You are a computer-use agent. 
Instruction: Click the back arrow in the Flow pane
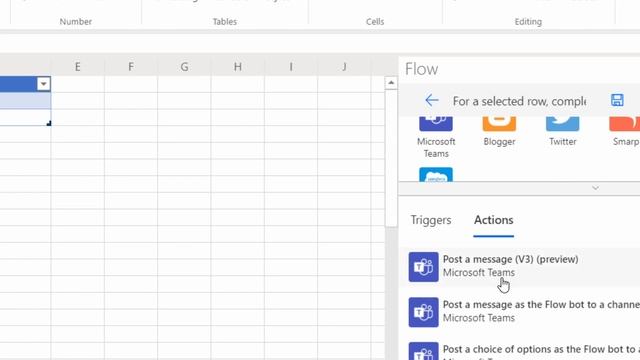pos(431,100)
